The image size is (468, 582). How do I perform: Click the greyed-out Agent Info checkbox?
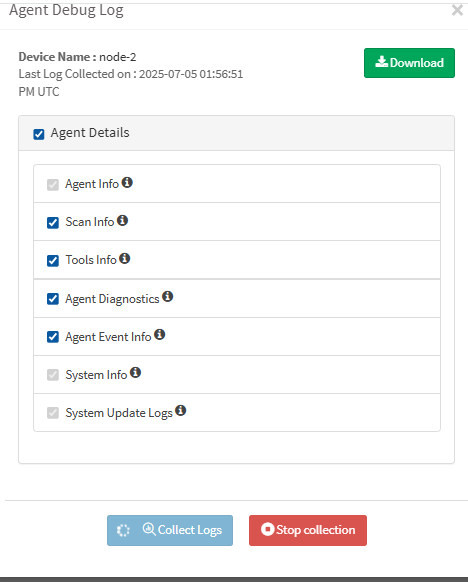(53, 184)
